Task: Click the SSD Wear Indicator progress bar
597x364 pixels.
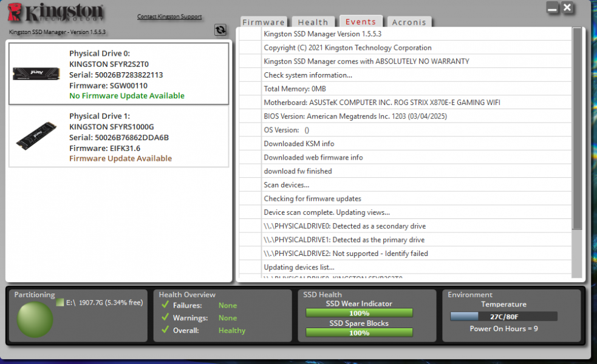Action: point(359,313)
